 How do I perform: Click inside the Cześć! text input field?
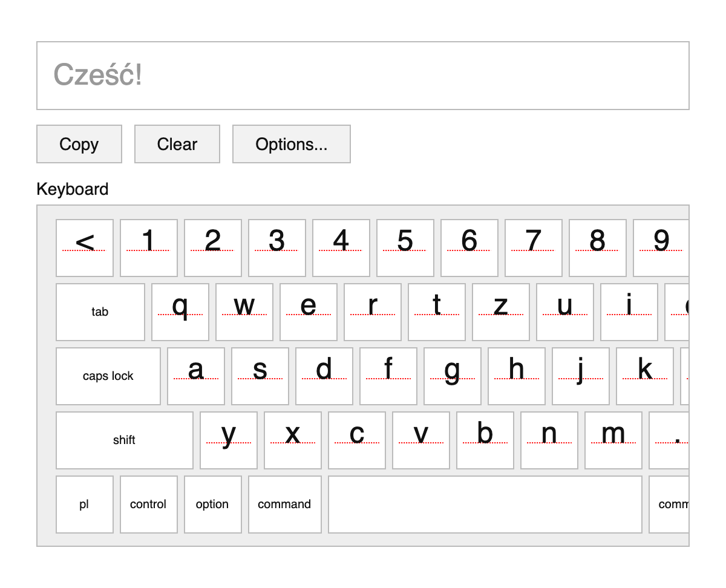pos(363,75)
